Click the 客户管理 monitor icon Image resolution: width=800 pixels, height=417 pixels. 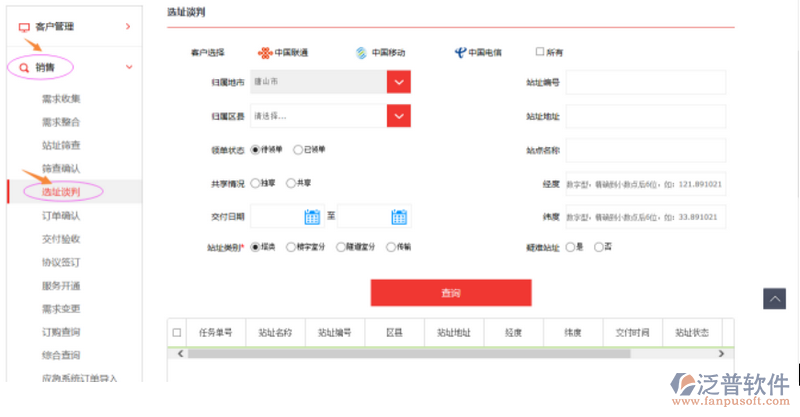pos(23,27)
